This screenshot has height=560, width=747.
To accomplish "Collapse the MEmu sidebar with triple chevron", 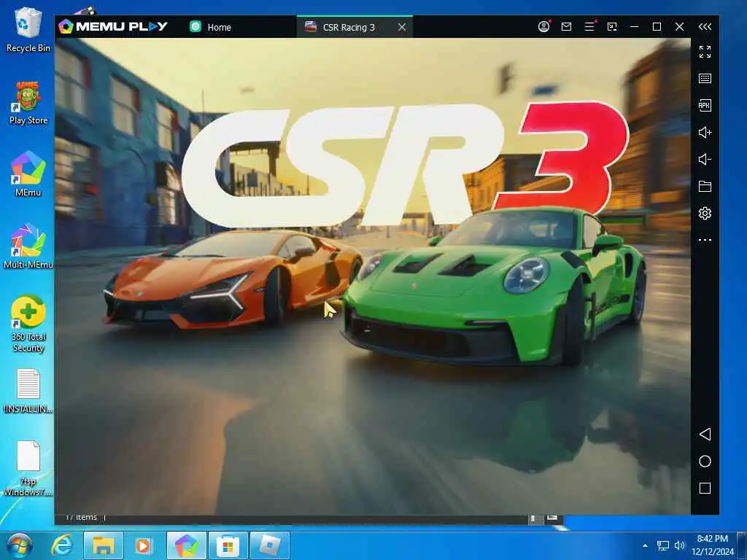I will (705, 27).
